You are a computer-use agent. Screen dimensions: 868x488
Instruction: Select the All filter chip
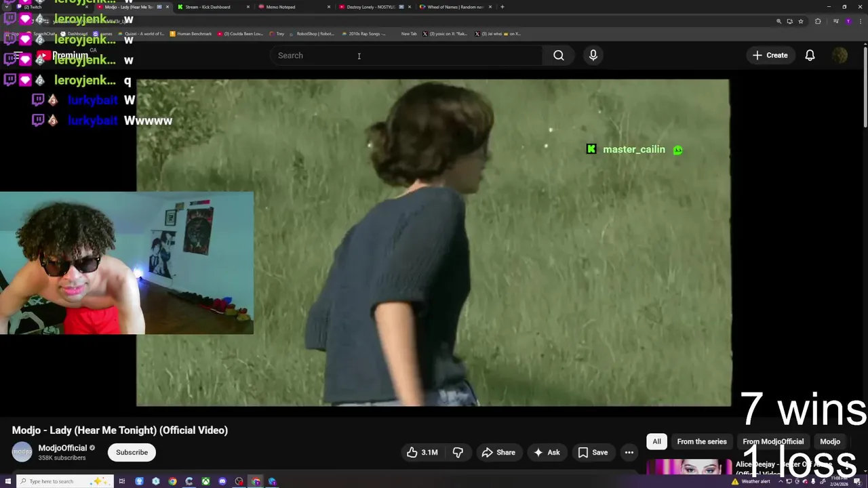pos(656,441)
